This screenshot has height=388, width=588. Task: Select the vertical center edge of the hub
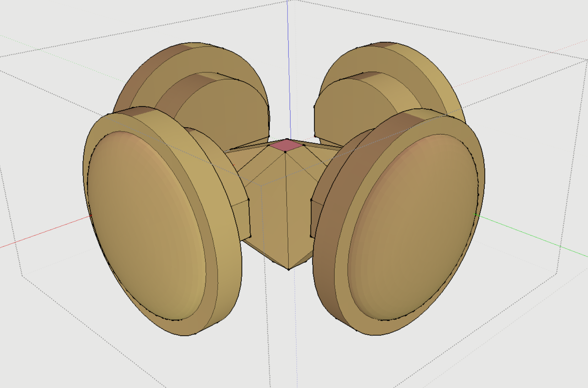pyautogui.click(x=287, y=210)
